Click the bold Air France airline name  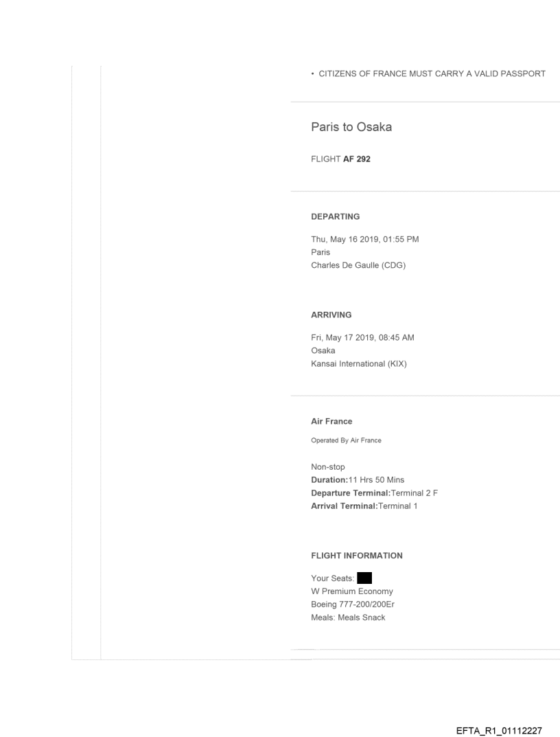pos(331,421)
